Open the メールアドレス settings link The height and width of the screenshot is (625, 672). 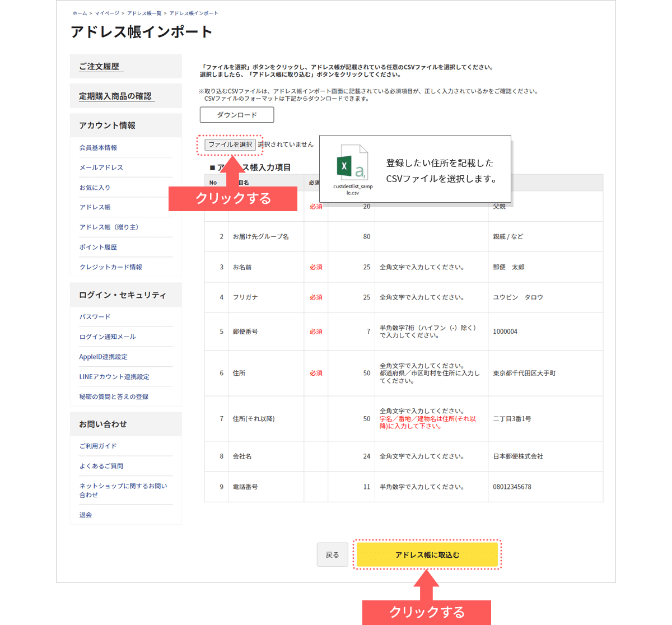(x=101, y=167)
